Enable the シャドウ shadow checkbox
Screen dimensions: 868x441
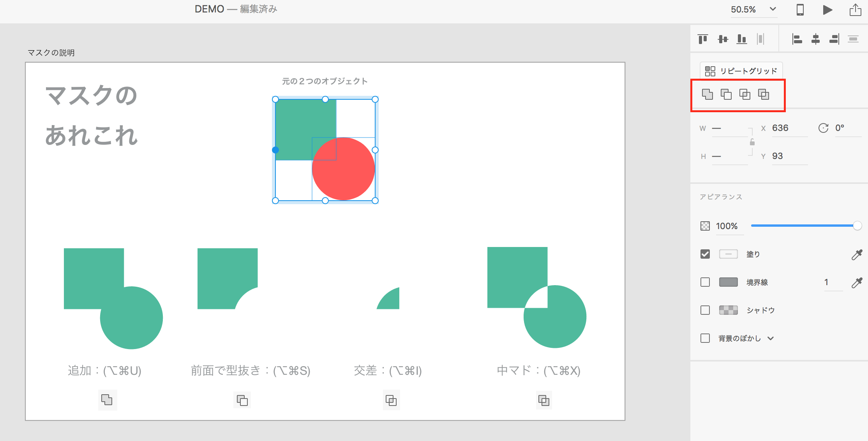(x=705, y=310)
